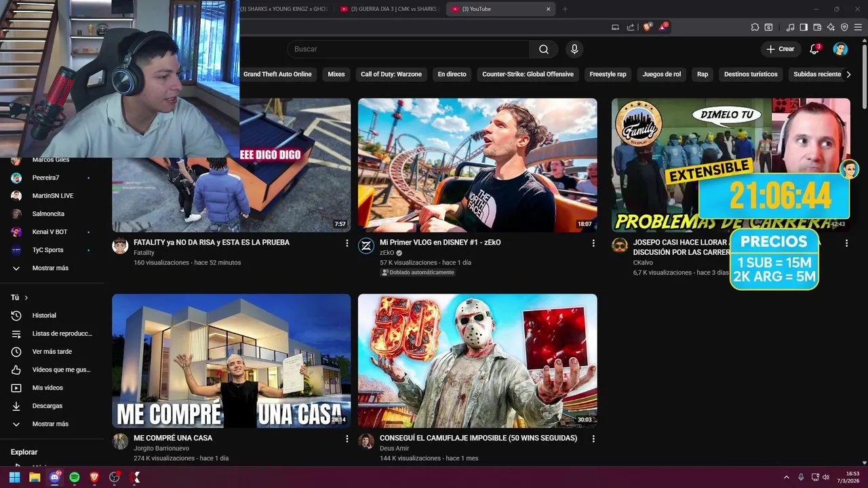Select the Call of Duty: Warzone chip
This screenshot has width=868, height=488.
tap(391, 74)
